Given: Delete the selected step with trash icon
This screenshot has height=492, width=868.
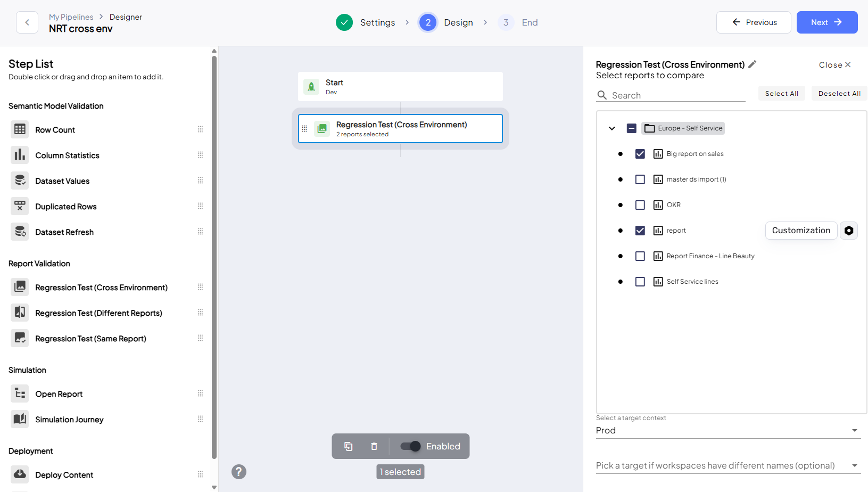Looking at the screenshot, I should pyautogui.click(x=374, y=446).
